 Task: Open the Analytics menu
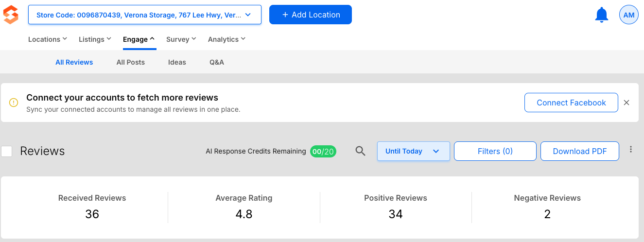(x=226, y=39)
